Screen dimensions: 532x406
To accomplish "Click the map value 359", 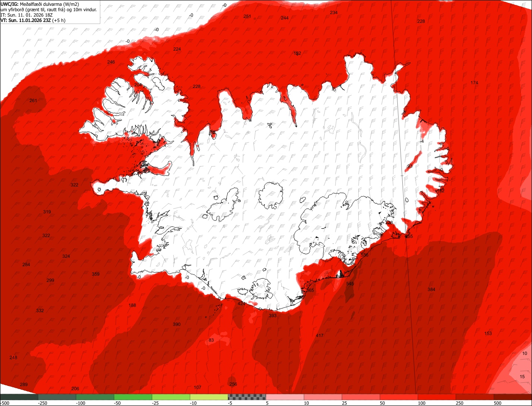I will [x=96, y=274].
